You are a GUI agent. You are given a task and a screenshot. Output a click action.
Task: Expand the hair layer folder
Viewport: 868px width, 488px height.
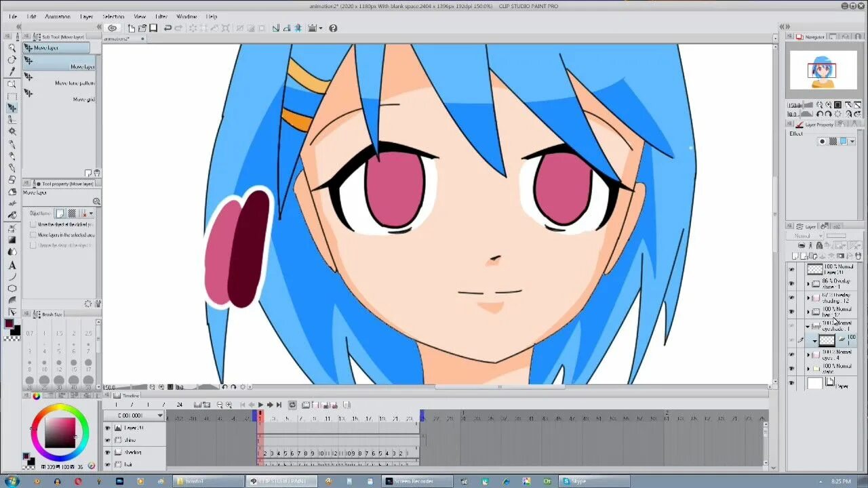(x=808, y=312)
